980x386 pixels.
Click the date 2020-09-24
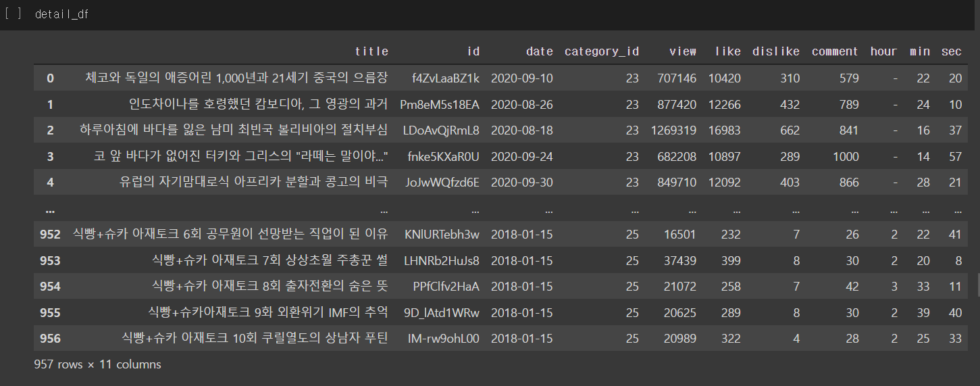coord(522,157)
